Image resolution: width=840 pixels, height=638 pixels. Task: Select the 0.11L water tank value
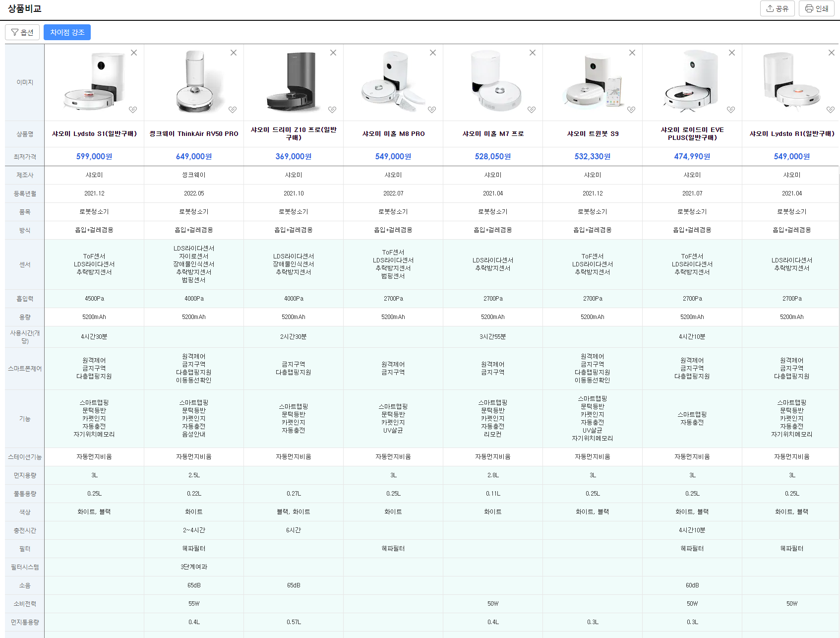(x=493, y=494)
